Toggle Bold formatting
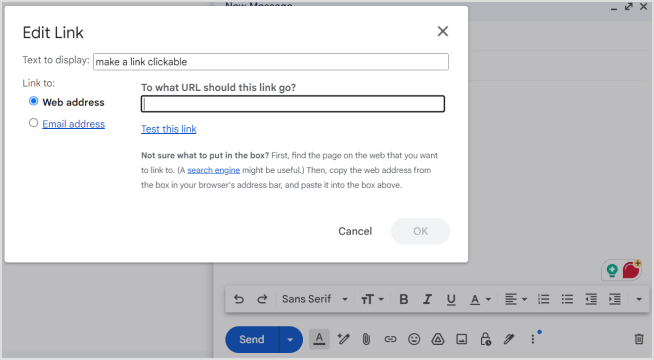The height and width of the screenshot is (360, 654). coord(403,299)
